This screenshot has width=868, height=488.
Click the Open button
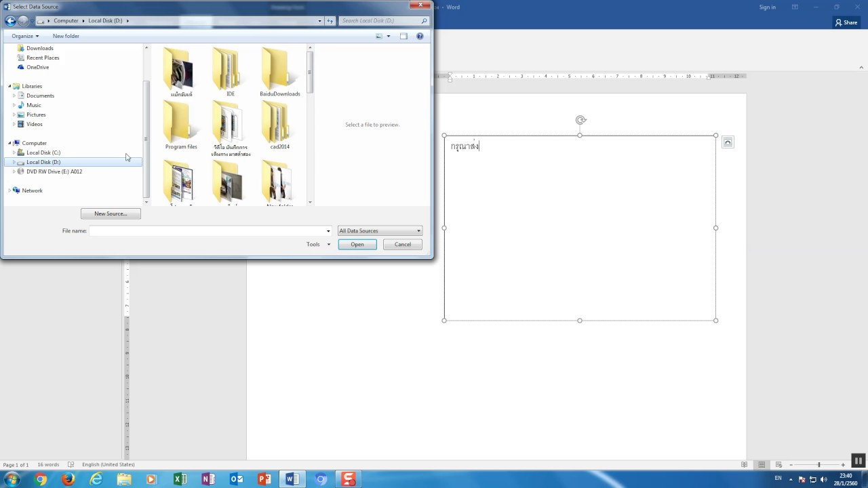(x=357, y=244)
